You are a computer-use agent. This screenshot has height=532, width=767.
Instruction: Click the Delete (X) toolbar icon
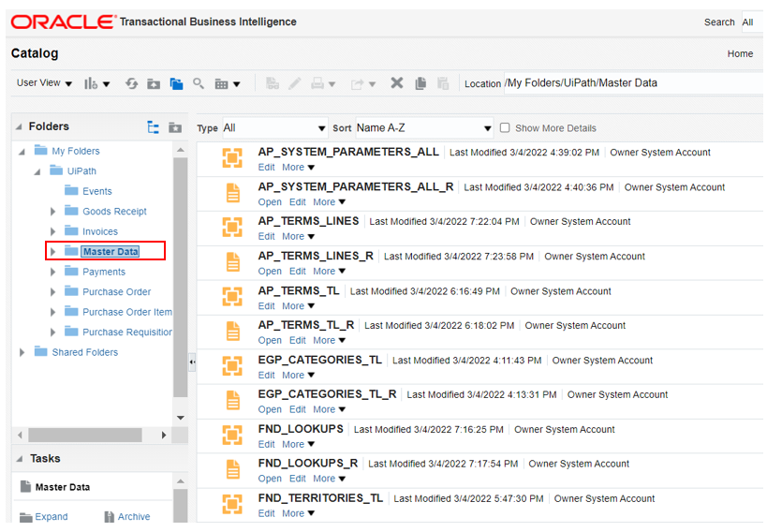[x=397, y=83]
